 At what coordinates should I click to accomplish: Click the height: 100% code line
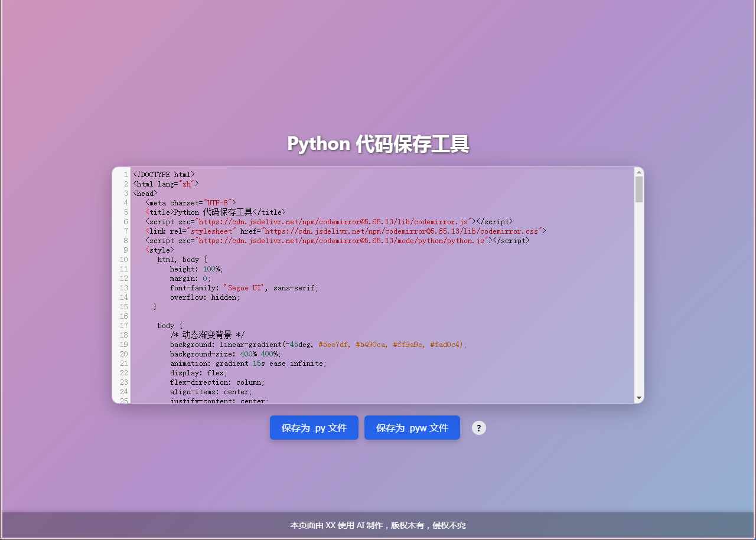(x=197, y=269)
